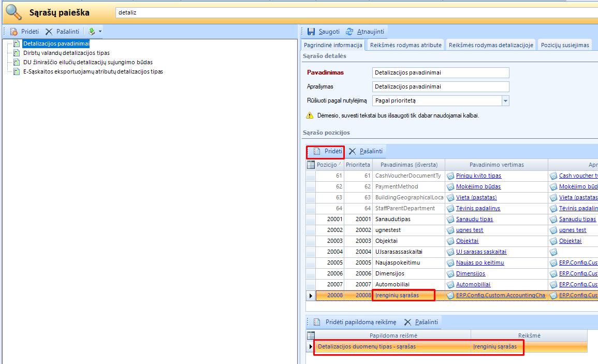This screenshot has height=364, width=598.
Task: Open the Vieta (pastatas) translation link
Action: tap(476, 198)
